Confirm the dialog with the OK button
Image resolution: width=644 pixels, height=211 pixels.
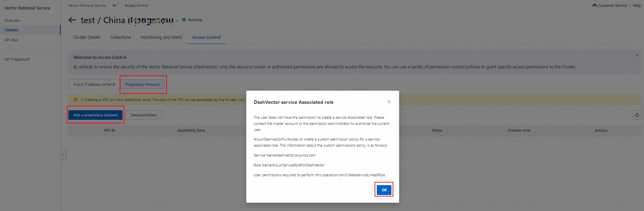coord(384,190)
